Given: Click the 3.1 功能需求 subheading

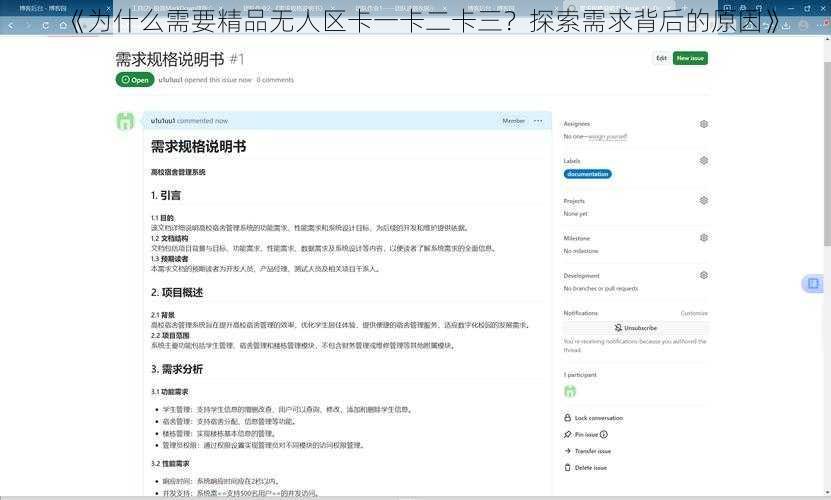Looking at the screenshot, I should click(x=170, y=391).
